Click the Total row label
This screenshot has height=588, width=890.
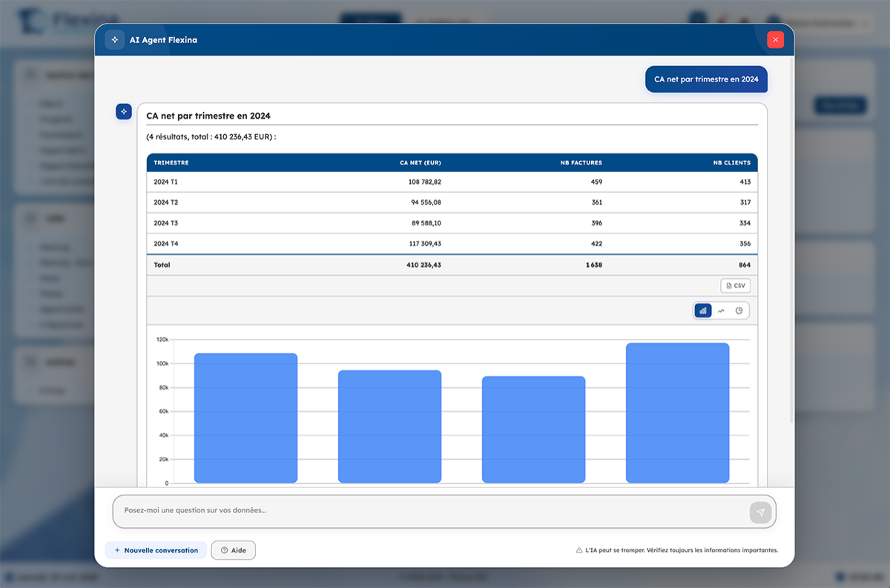tap(162, 265)
